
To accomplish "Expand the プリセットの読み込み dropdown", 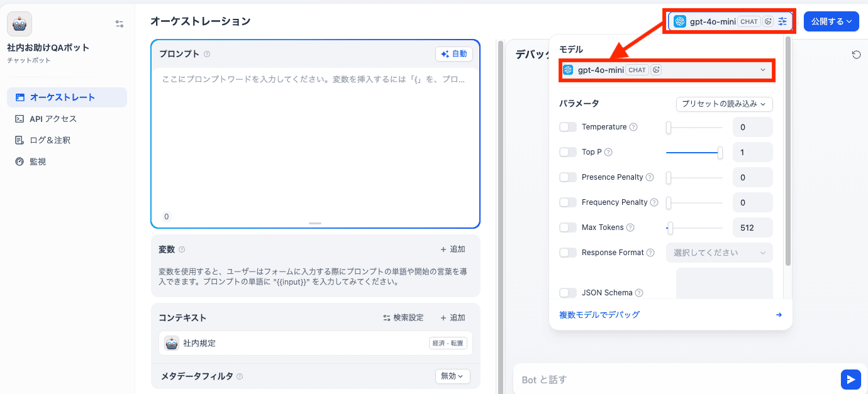I will (x=724, y=104).
